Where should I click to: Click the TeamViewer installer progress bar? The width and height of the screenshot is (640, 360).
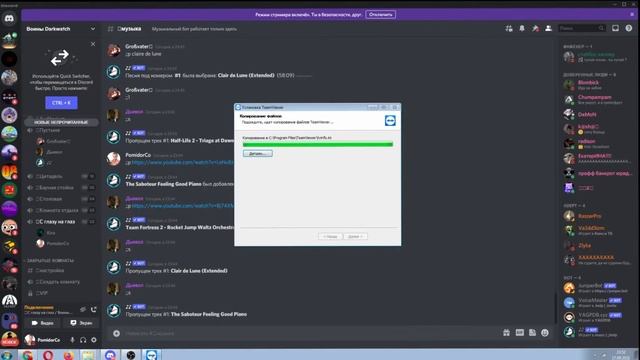(x=318, y=144)
